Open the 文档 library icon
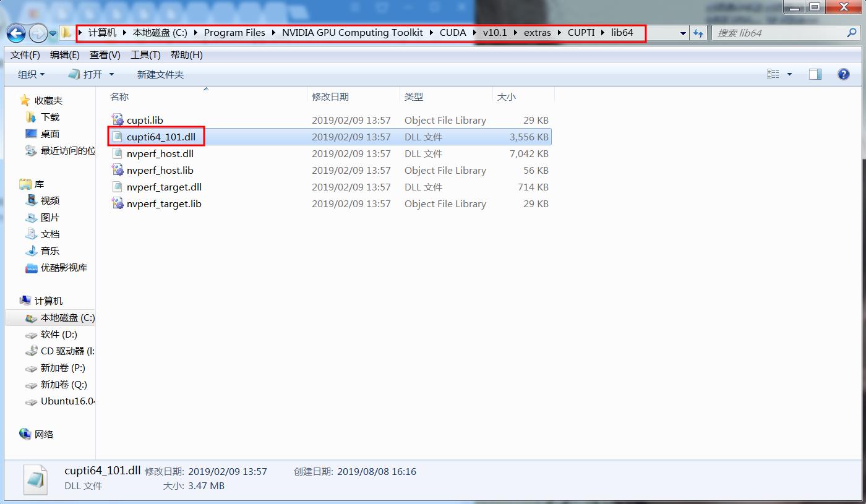The width and height of the screenshot is (866, 504). tap(31, 234)
